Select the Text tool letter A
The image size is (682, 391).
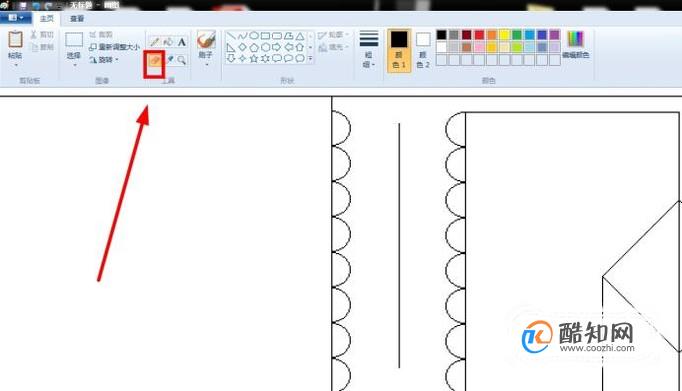(x=182, y=42)
